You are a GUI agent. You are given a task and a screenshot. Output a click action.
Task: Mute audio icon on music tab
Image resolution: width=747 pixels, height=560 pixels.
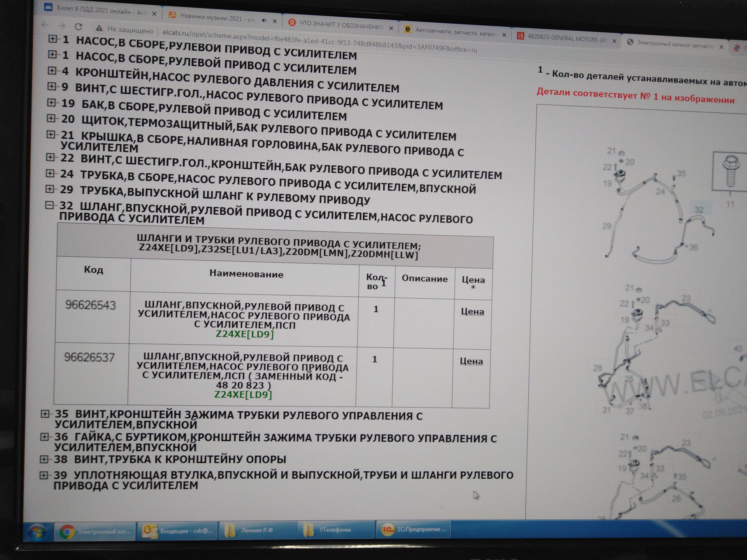click(264, 20)
